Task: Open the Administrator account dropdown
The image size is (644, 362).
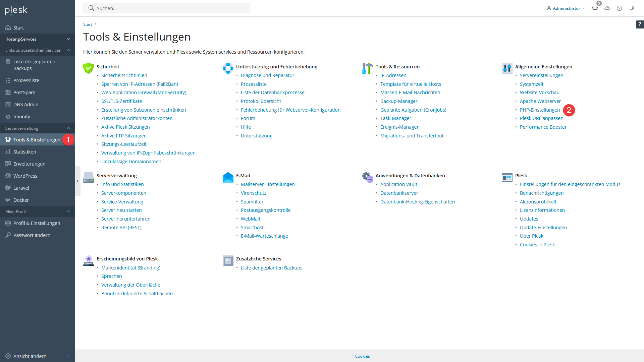Action: coord(566,8)
